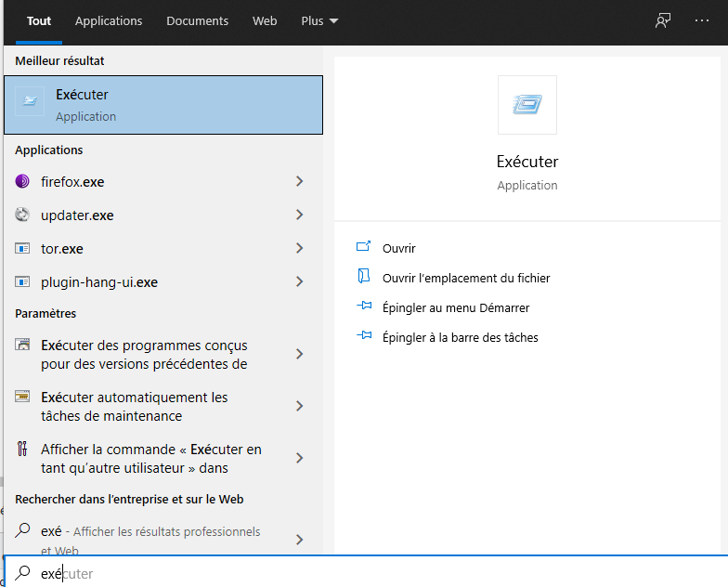
Task: Switch to the Documents tab
Action: [197, 20]
